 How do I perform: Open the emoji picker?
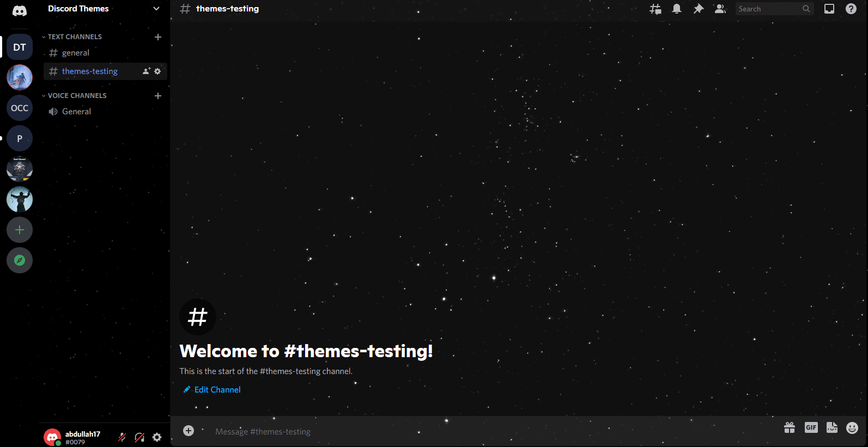click(852, 428)
